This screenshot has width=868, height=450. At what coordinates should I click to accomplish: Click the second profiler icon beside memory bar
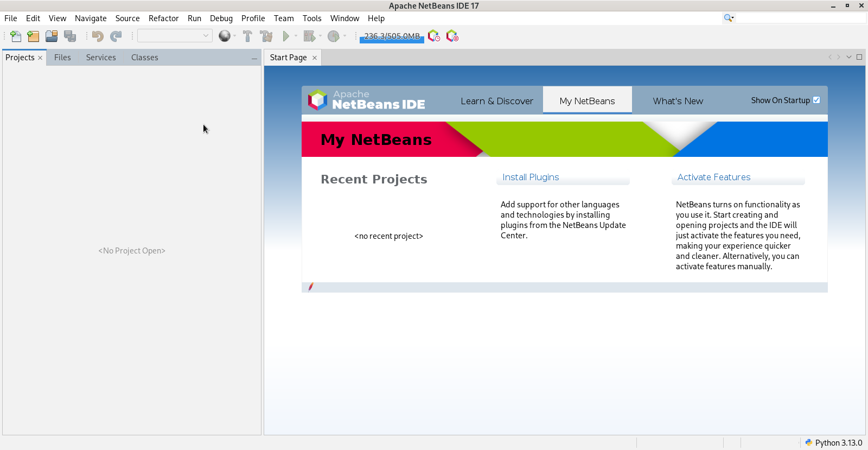(x=452, y=36)
